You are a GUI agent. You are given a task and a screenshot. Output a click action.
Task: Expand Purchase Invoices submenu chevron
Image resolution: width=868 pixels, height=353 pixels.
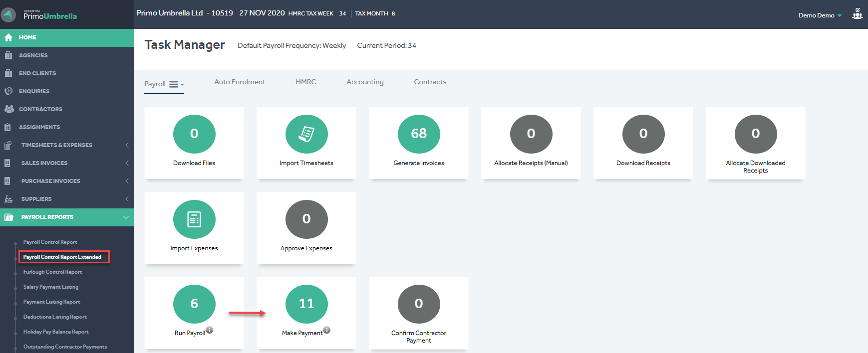(x=127, y=181)
